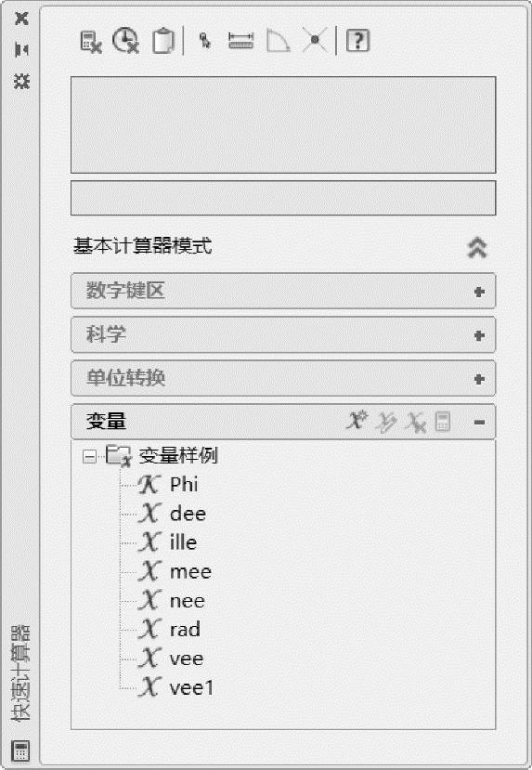Select the Angle of Line tool
This screenshot has width=532, height=770.
pyautogui.click(x=278, y=41)
